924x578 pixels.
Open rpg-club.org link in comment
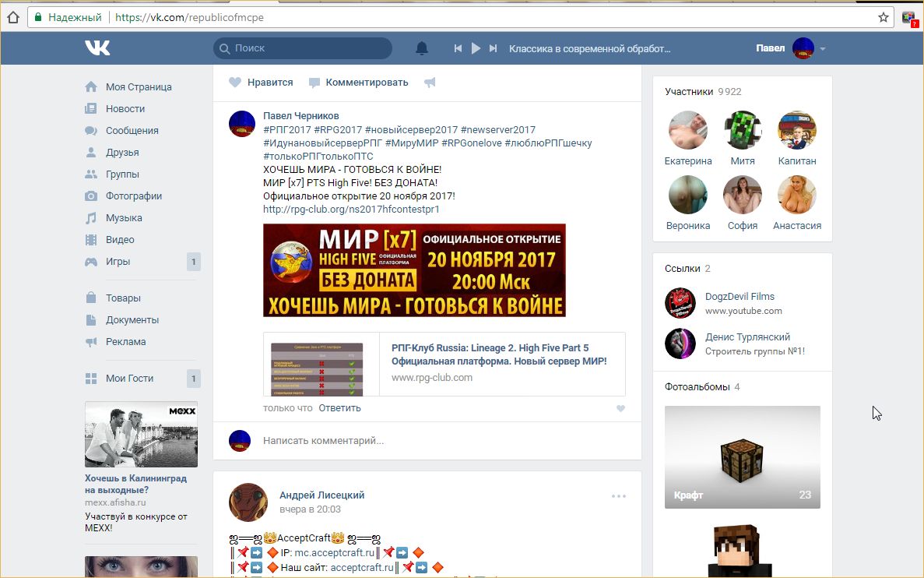tap(351, 209)
